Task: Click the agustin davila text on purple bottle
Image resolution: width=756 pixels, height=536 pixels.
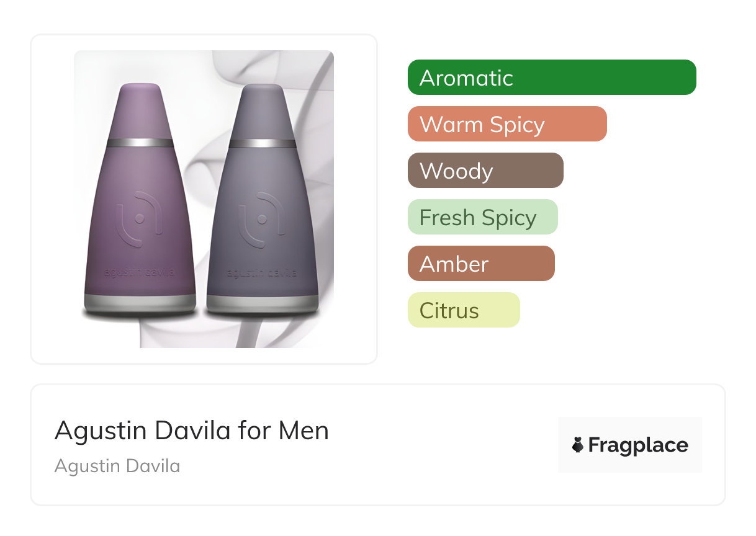Action: 140,272
